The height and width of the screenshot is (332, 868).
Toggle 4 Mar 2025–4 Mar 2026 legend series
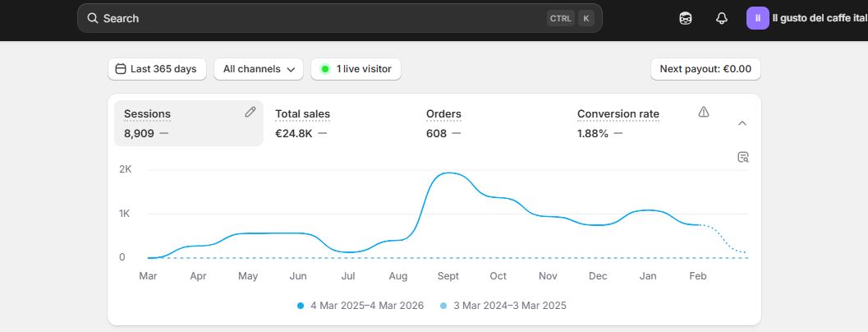point(361,306)
